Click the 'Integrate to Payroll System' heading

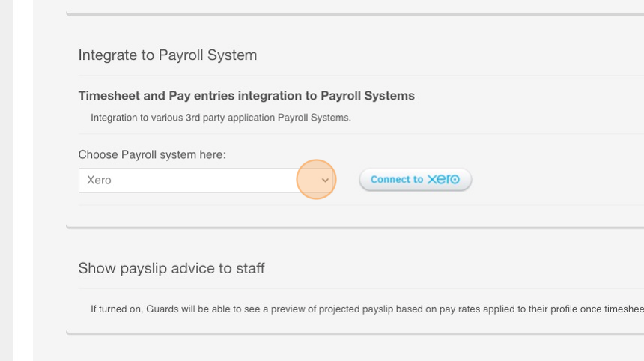click(168, 55)
